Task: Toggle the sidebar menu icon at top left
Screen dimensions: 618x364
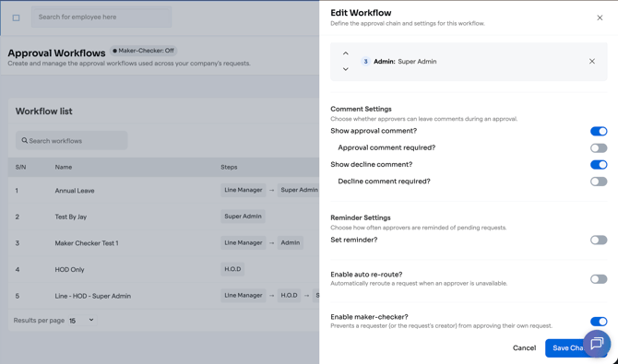Action: point(17,18)
